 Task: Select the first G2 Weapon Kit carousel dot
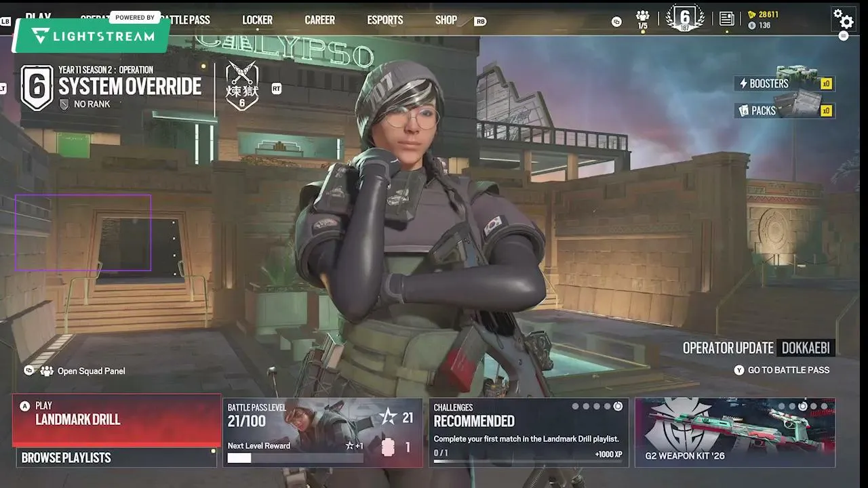pyautogui.click(x=781, y=407)
